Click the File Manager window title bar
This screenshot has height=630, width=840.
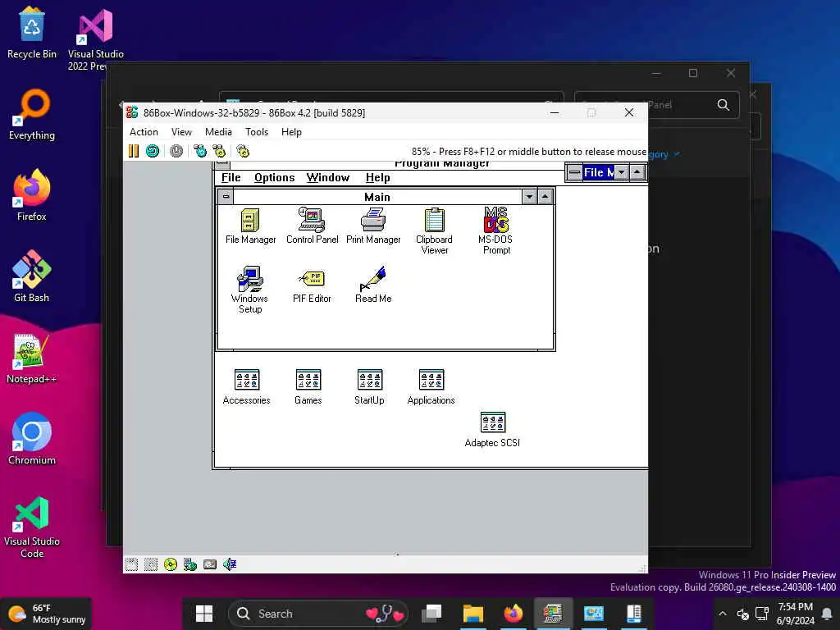(x=598, y=172)
